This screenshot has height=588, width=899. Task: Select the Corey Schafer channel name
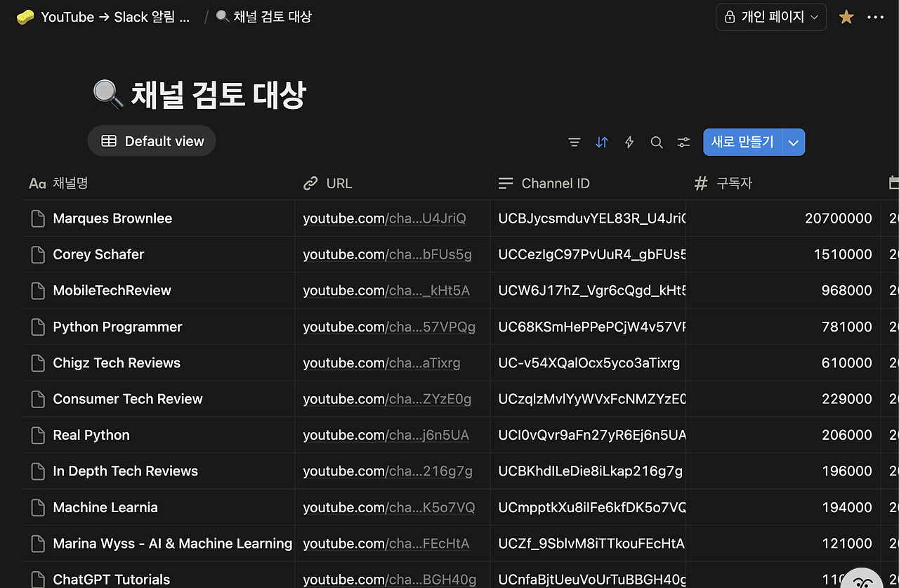(x=98, y=254)
